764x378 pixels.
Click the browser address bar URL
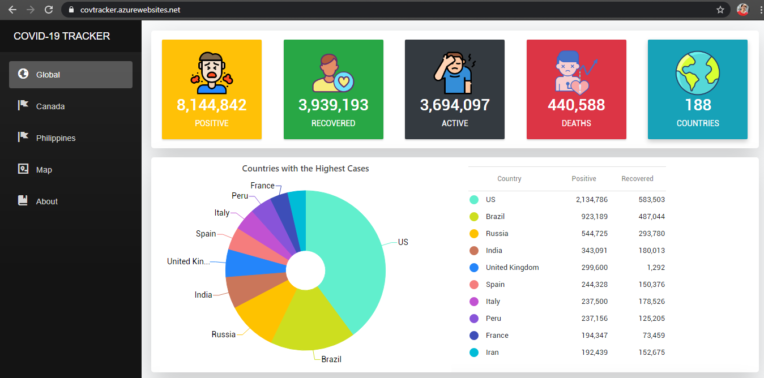pos(130,9)
